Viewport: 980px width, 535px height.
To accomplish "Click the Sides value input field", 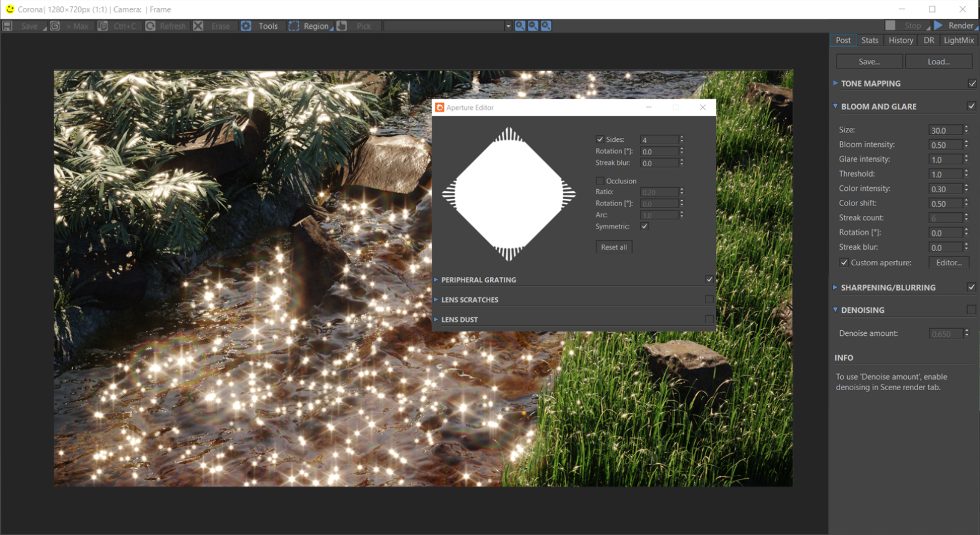I will [x=659, y=140].
